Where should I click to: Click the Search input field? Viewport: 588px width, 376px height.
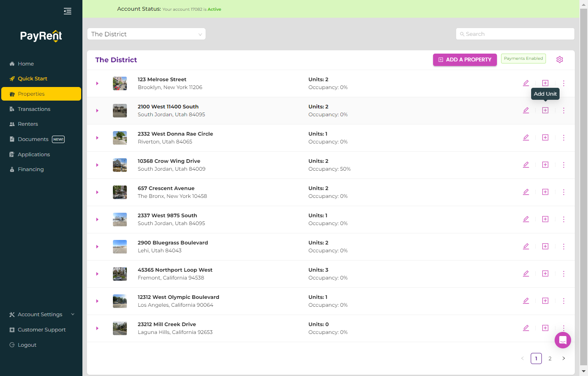coord(515,34)
